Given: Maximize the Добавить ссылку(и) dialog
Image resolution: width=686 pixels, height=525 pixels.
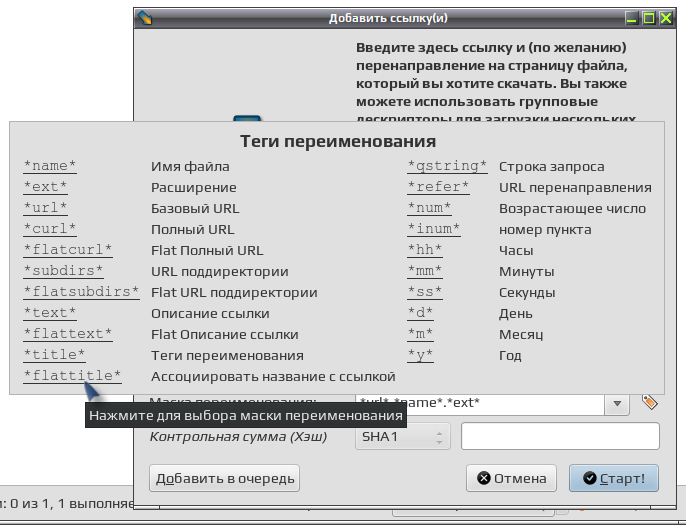Looking at the screenshot, I should [x=649, y=18].
